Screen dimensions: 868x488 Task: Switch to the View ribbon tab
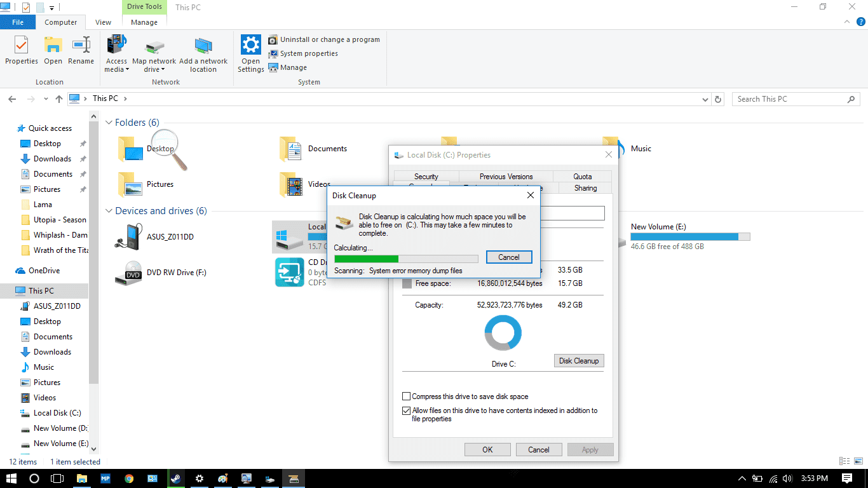(x=103, y=22)
